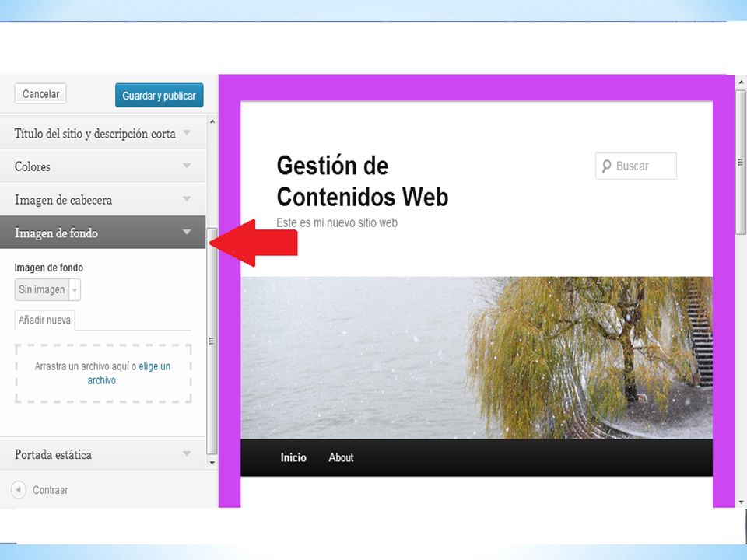Collapse the sidebar with the Contraer arrow icon
The image size is (747, 560).
click(19, 489)
